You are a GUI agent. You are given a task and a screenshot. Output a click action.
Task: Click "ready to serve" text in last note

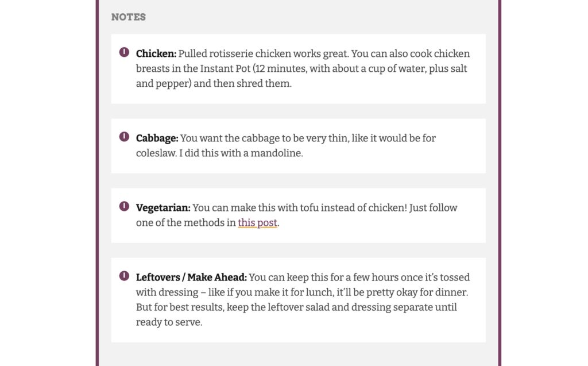tap(169, 322)
